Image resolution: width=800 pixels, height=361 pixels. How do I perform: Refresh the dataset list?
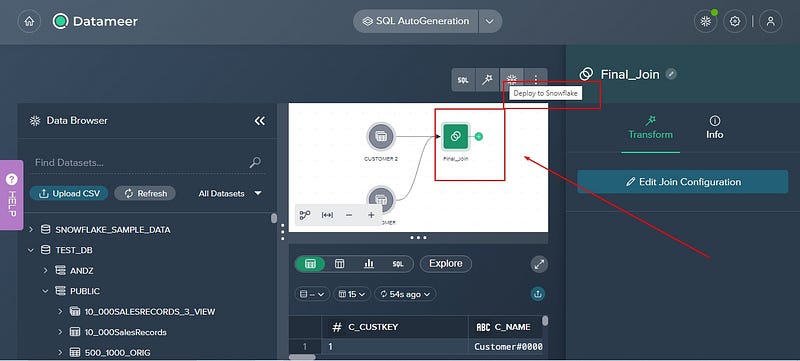tap(145, 193)
